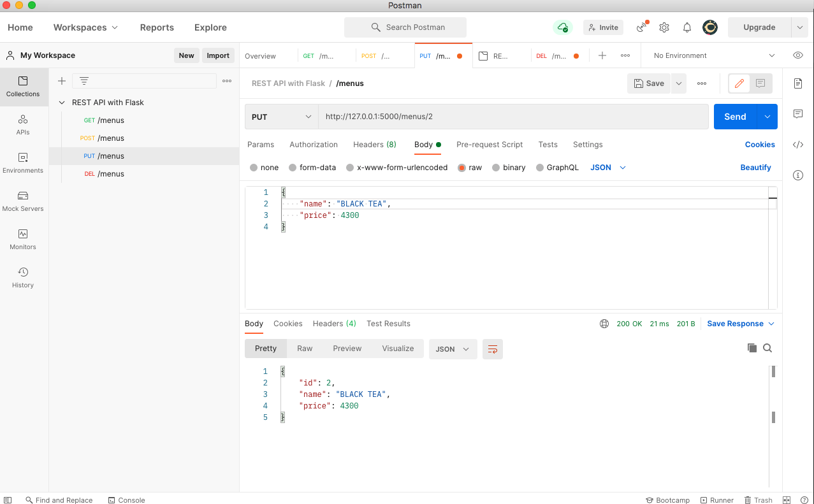
Task: Open the Collections sidebar panel
Action: click(23, 87)
